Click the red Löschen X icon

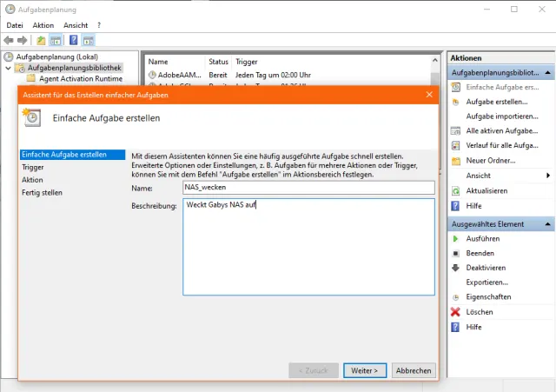pyautogui.click(x=456, y=312)
